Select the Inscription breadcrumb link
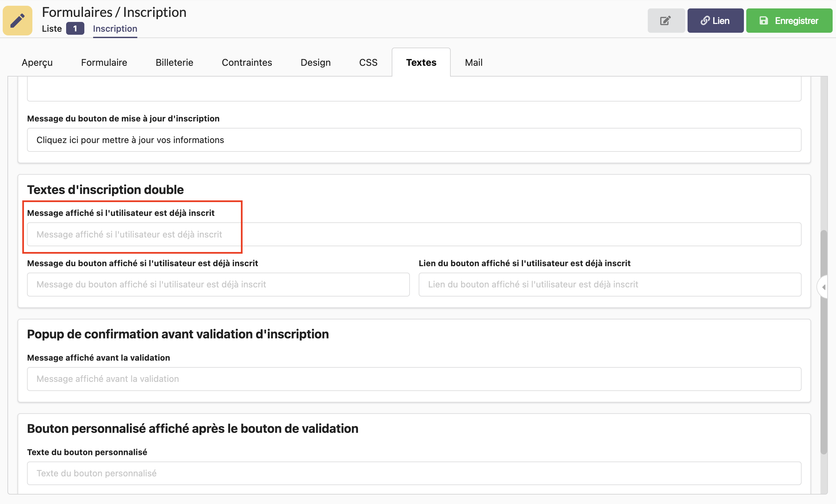Image resolution: width=836 pixels, height=504 pixels. (115, 28)
